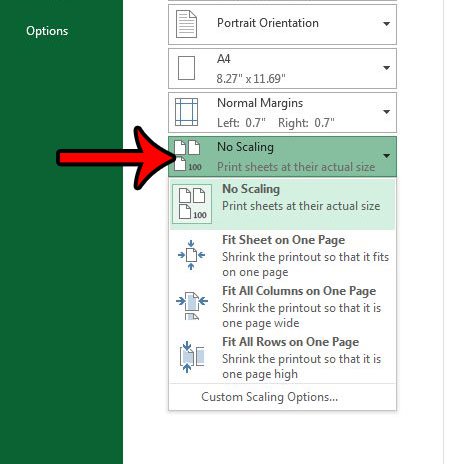Collapse the No Scaling dropdown arrow
The height and width of the screenshot is (464, 461).
coord(386,156)
